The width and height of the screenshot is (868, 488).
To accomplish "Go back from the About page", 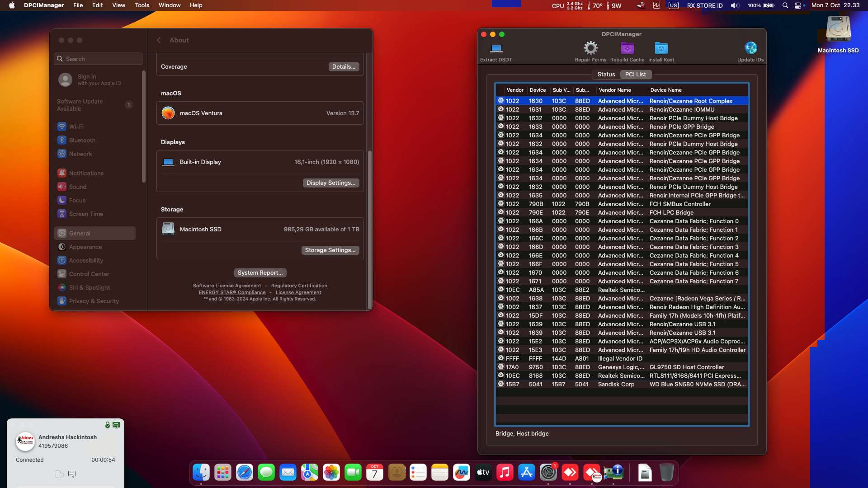I will point(159,40).
